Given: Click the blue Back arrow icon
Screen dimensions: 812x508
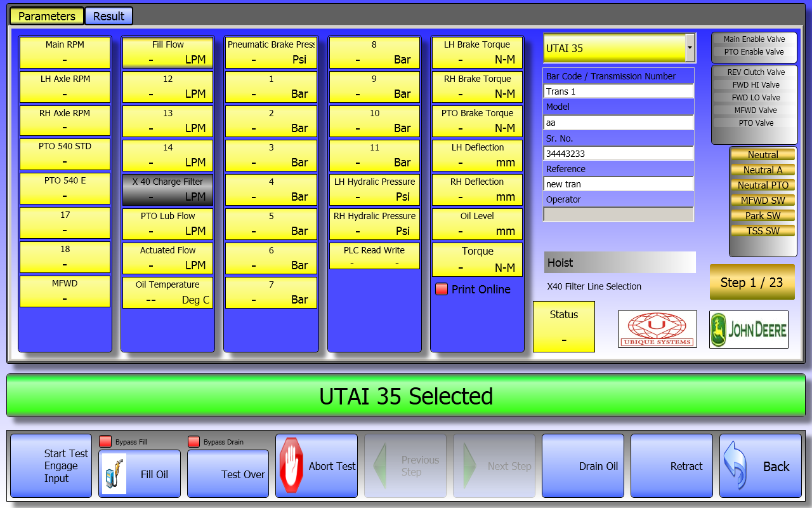Looking at the screenshot, I should [735, 466].
